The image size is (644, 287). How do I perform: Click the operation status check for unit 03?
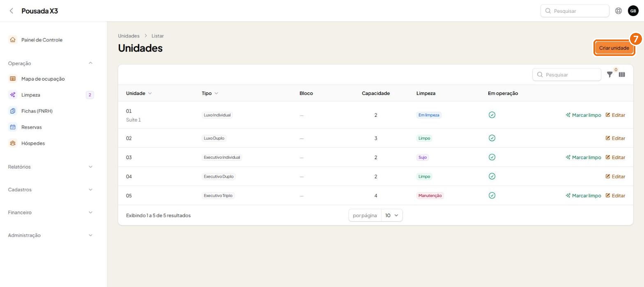click(492, 157)
